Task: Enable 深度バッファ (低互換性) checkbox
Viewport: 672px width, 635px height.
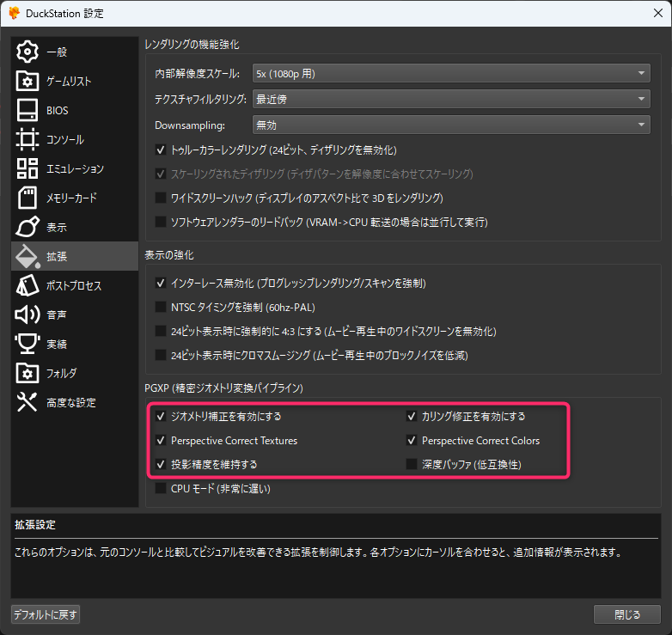Action: tap(412, 464)
